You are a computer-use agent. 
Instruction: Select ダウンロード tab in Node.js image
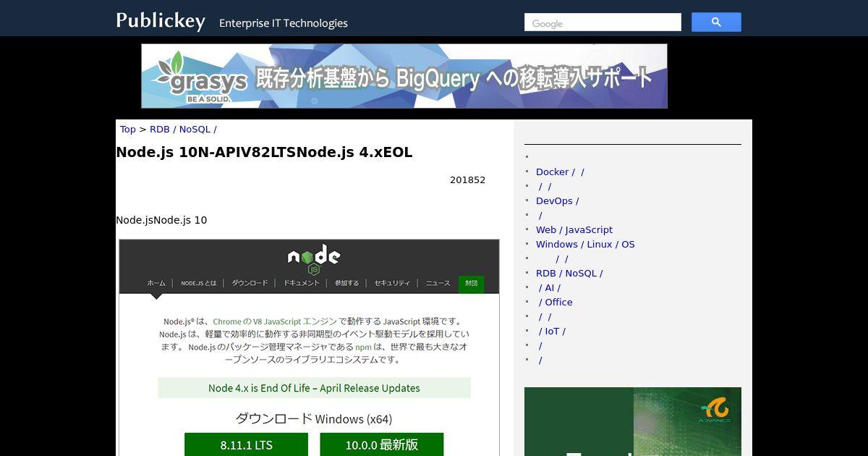250,283
